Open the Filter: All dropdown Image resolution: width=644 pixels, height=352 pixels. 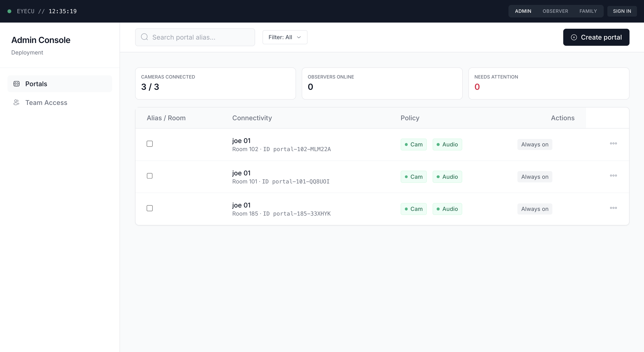coord(285,37)
